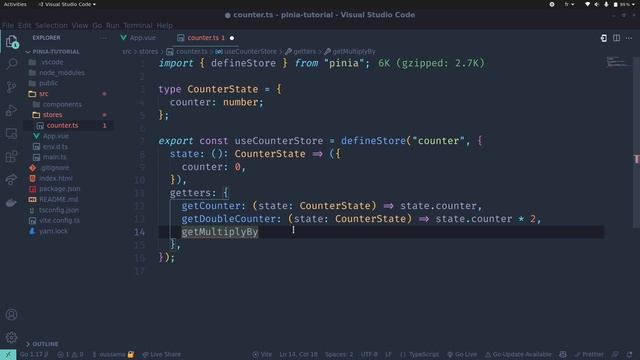Open the Remote Explorer view icon
Image resolution: width=640 pixels, height=360 pixels.
(11, 133)
